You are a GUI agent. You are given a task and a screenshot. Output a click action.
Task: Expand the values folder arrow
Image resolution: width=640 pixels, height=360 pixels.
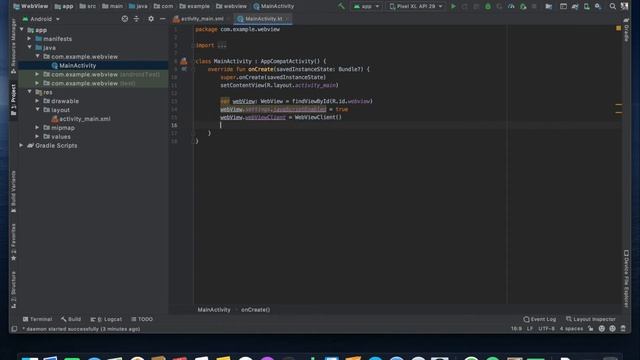[37, 136]
